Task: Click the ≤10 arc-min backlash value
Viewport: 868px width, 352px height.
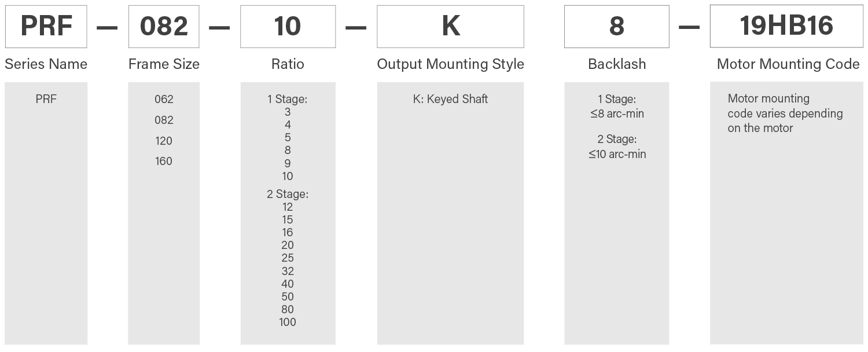Action: pos(617,154)
